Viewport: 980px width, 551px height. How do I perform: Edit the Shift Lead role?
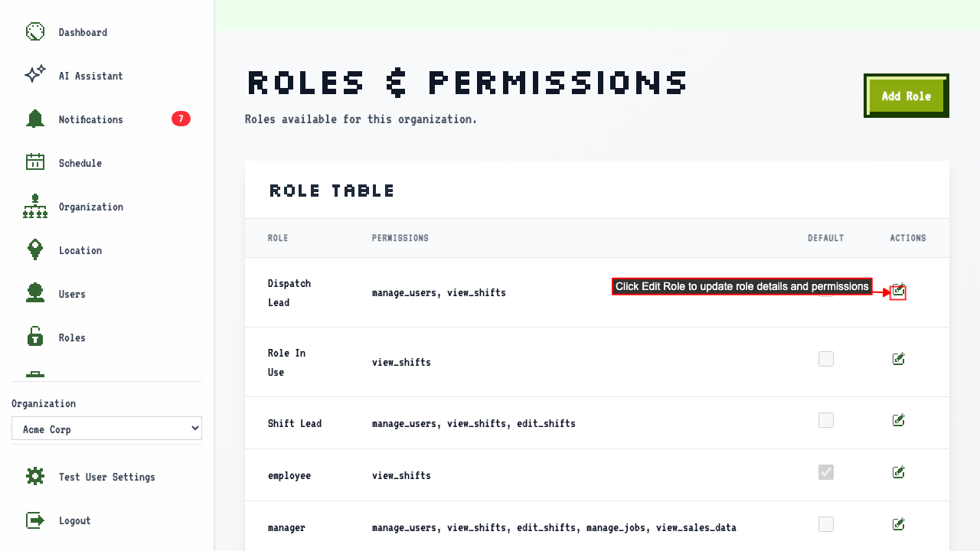899,420
